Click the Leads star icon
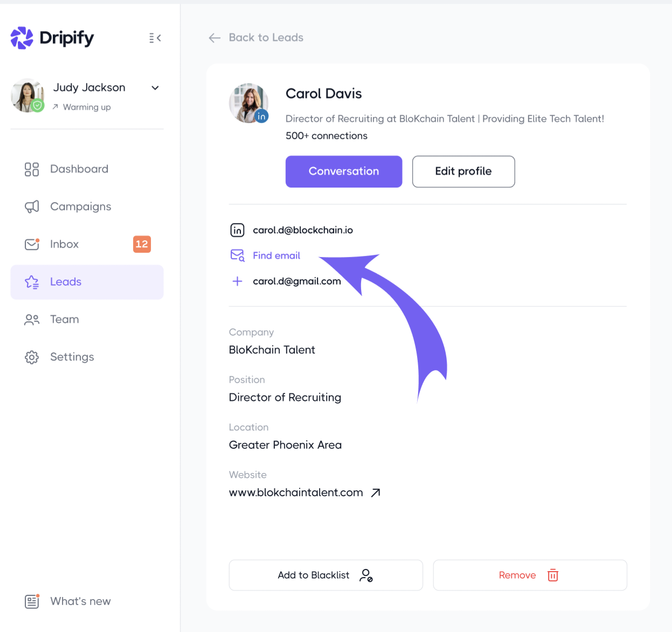 point(32,282)
